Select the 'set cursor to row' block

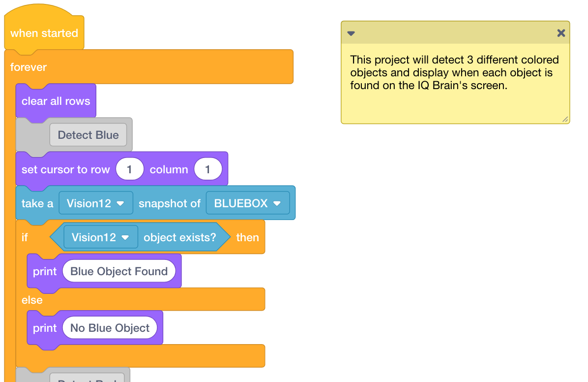(65, 170)
